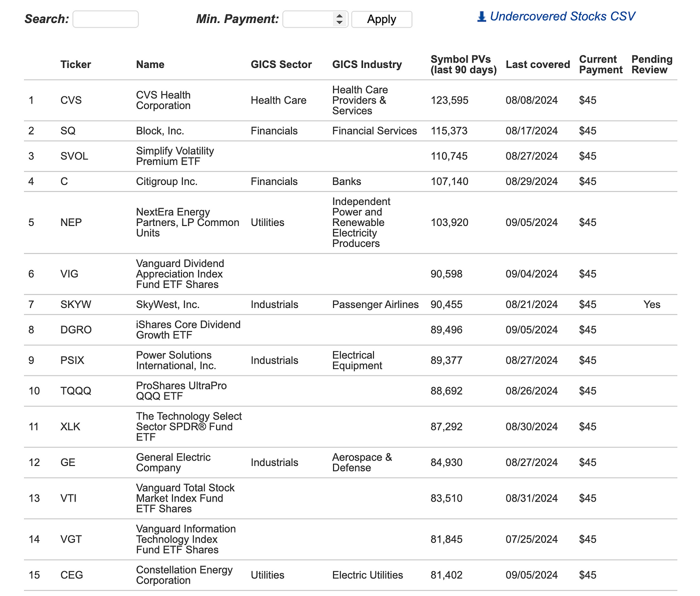The width and height of the screenshot is (700, 596).
Task: Click NextEra Energy Partners name cell
Action: (x=187, y=222)
